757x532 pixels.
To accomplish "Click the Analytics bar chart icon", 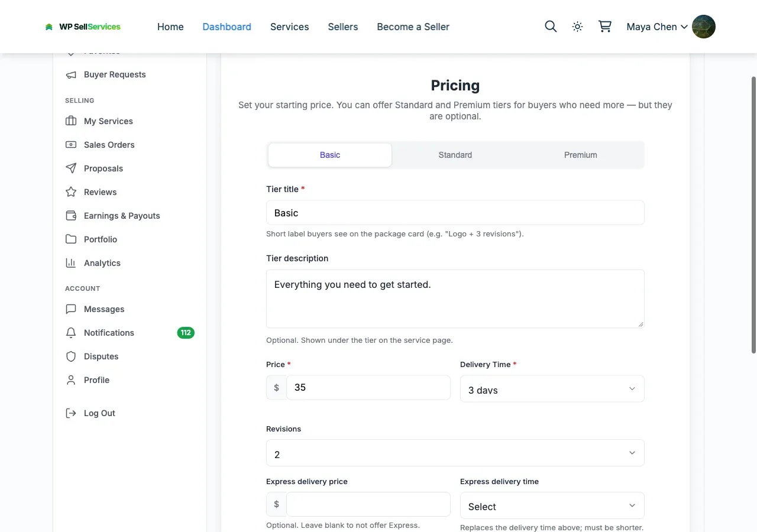I will (x=71, y=263).
